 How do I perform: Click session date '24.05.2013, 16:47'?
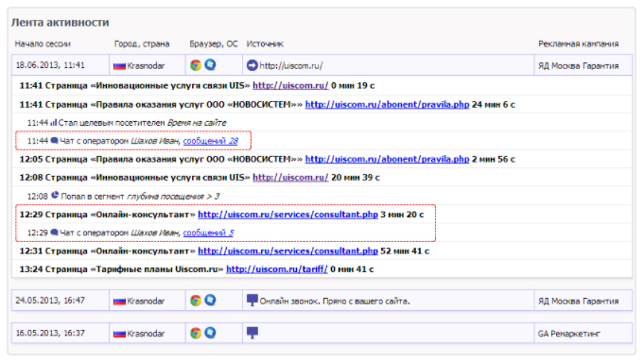[50, 301]
